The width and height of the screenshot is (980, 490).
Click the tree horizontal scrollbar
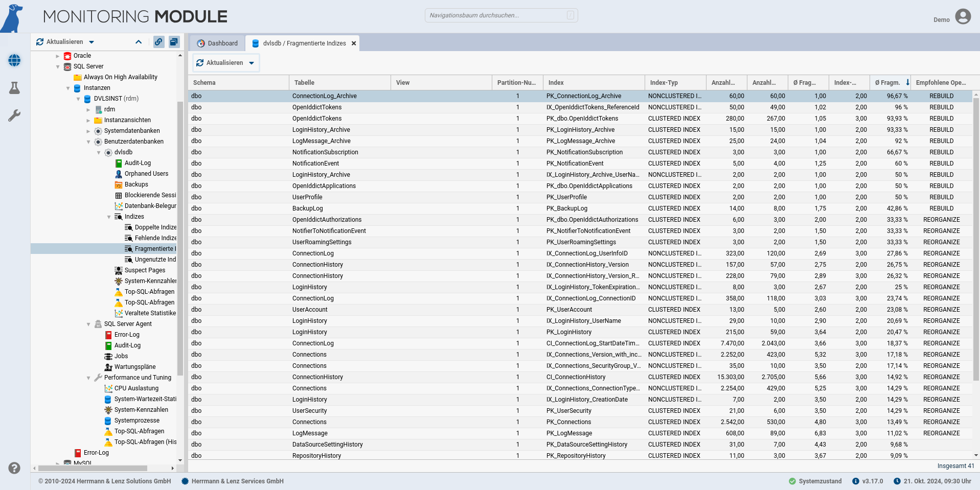click(93, 468)
